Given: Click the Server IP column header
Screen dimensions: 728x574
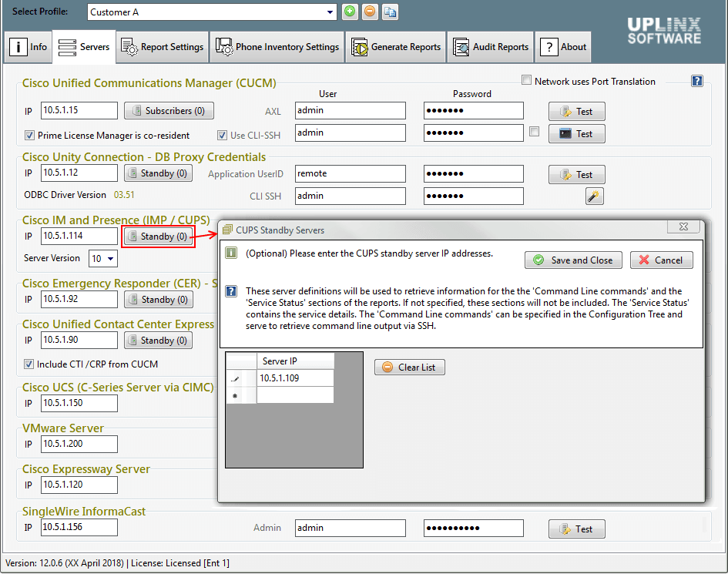Looking at the screenshot, I should [x=295, y=361].
